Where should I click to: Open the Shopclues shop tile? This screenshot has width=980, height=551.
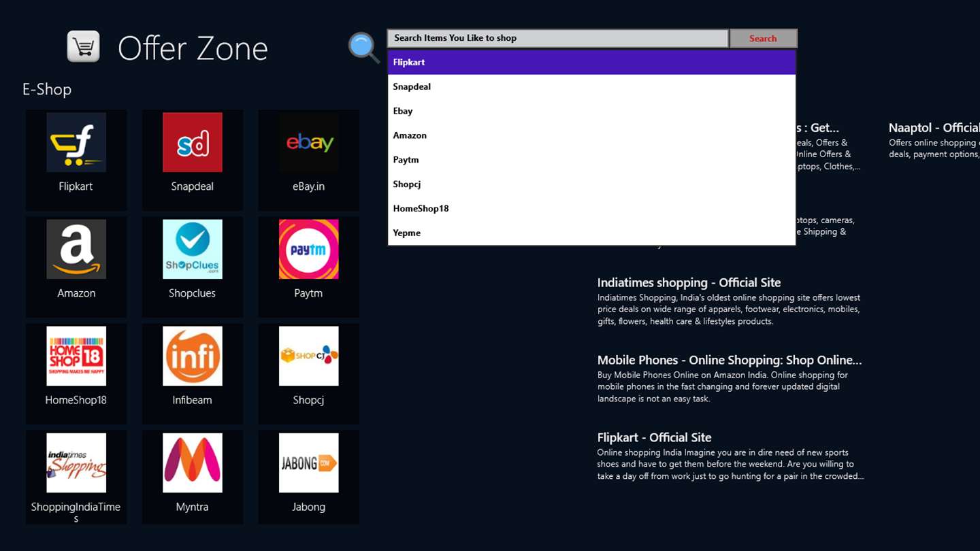193,267
